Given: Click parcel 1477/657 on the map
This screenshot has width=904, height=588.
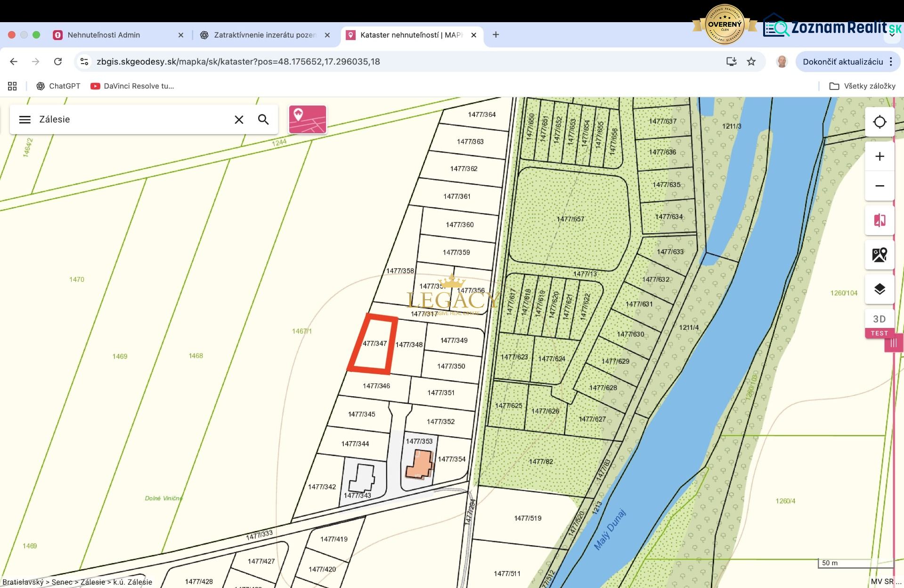Looking at the screenshot, I should pos(570,219).
